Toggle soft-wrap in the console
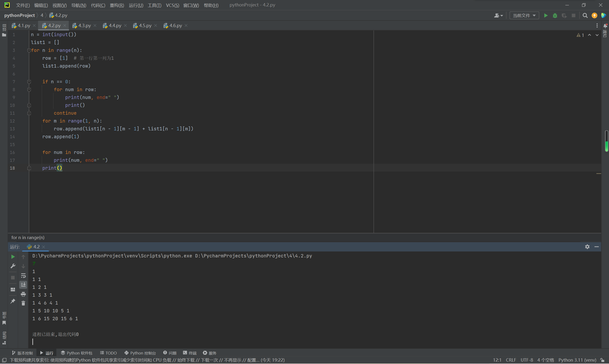 coord(23,275)
